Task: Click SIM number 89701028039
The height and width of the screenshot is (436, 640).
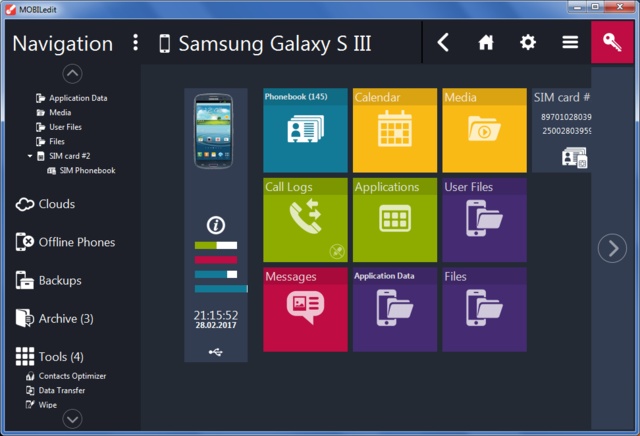Action: point(566,117)
